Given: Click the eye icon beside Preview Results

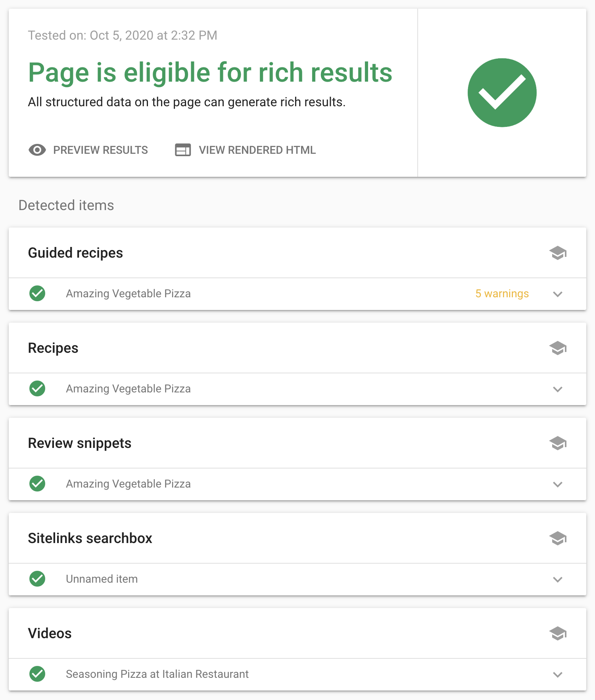Looking at the screenshot, I should [x=37, y=150].
